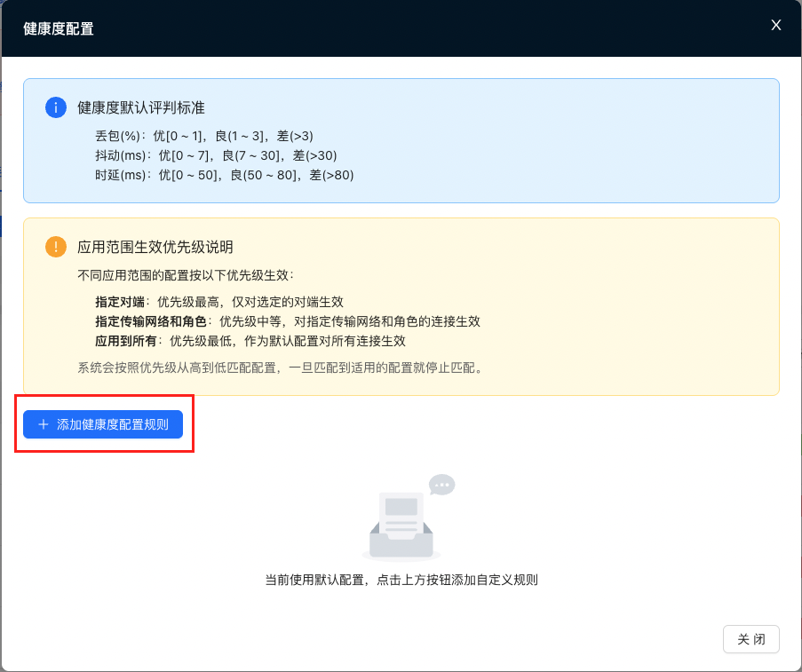Viewport: 802px width, 672px height.
Task: Click the X close icon in the title bar
Action: pyautogui.click(x=775, y=25)
